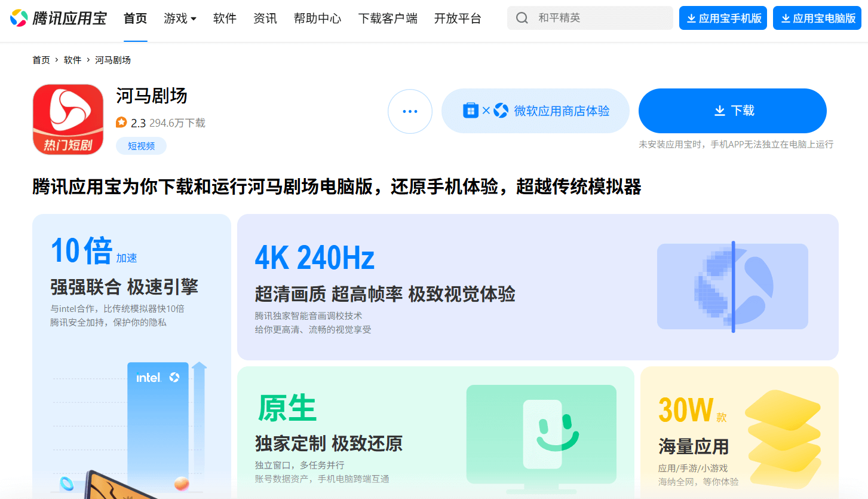Click 微软应用商店体验 button
Image resolution: width=868 pixels, height=499 pixels.
point(535,111)
